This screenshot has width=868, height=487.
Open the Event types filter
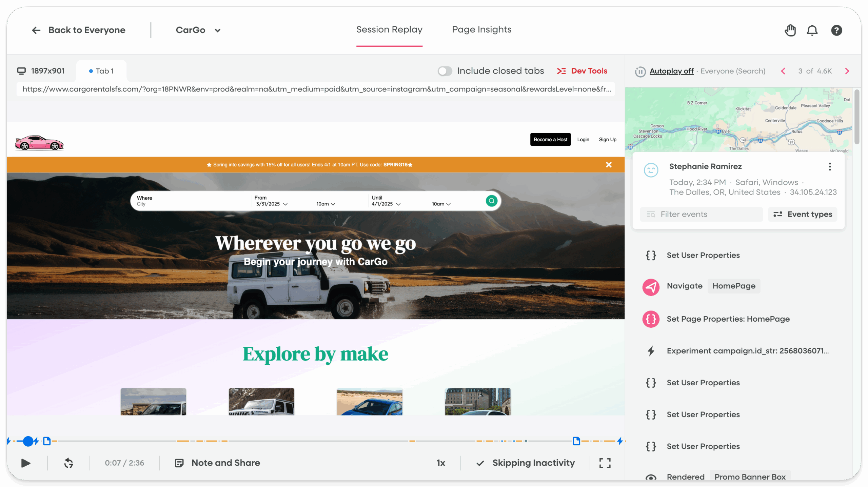click(802, 214)
